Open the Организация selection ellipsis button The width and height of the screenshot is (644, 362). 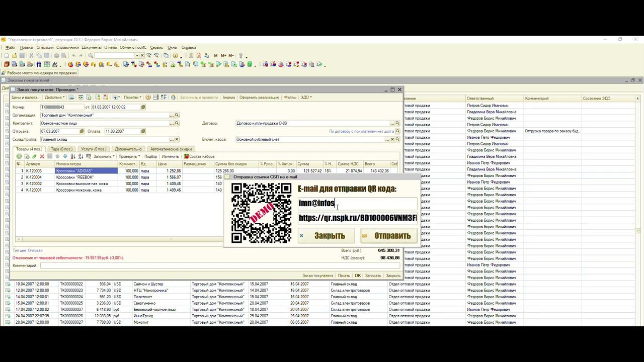(x=172, y=115)
